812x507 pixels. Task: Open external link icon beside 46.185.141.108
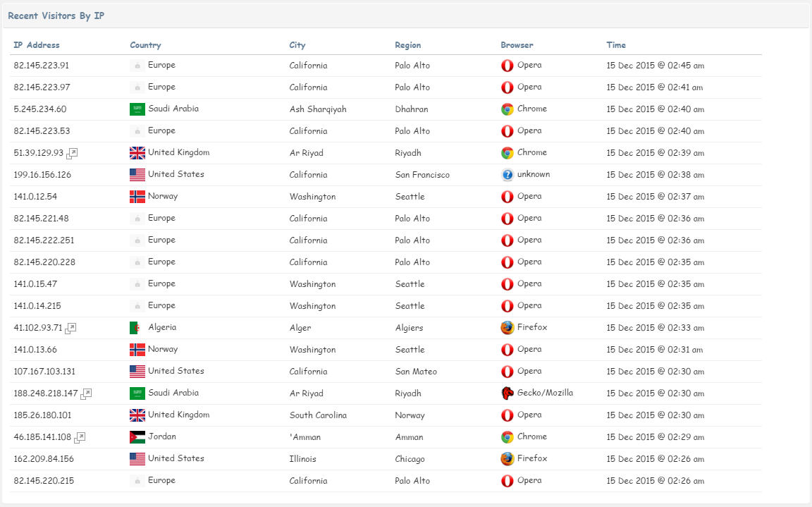[80, 437]
